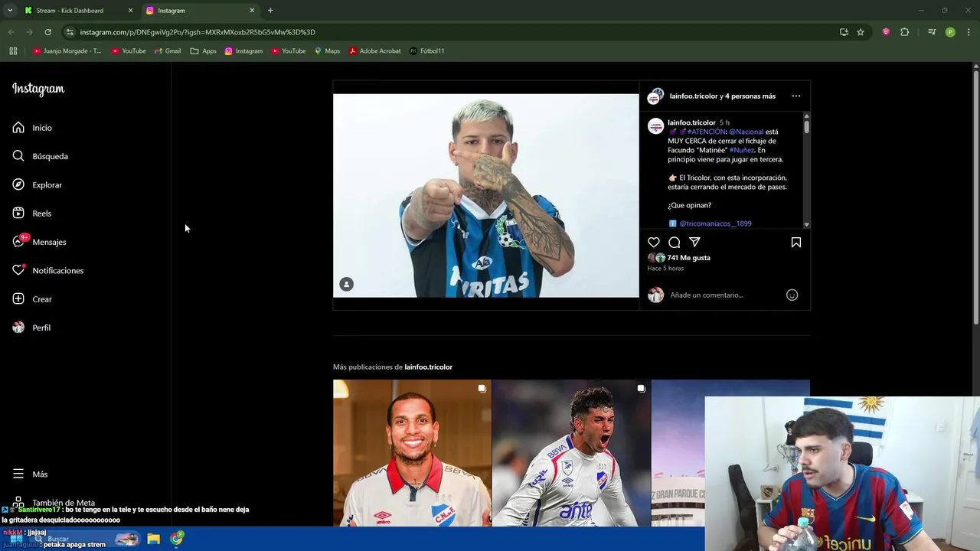Open Extensions puzzle menu
Image resolution: width=980 pixels, height=551 pixels.
[x=905, y=32]
